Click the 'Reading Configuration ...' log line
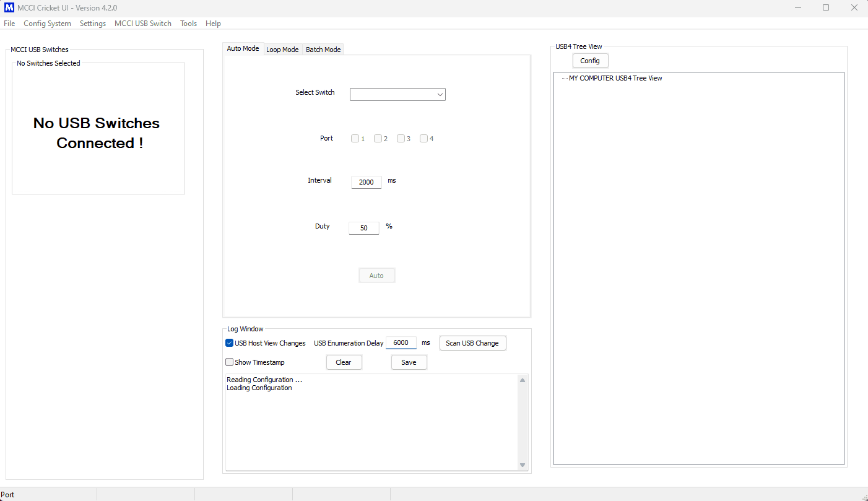Image resolution: width=868 pixels, height=501 pixels. click(264, 380)
